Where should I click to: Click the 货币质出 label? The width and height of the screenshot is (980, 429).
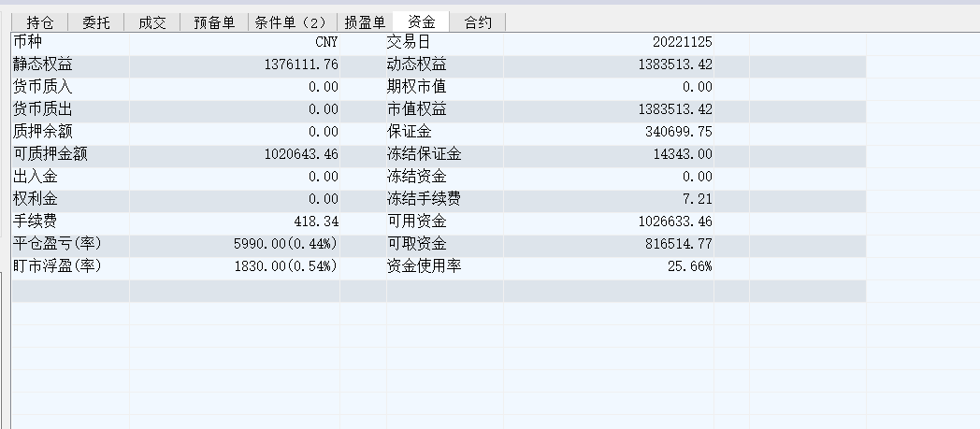coord(42,109)
